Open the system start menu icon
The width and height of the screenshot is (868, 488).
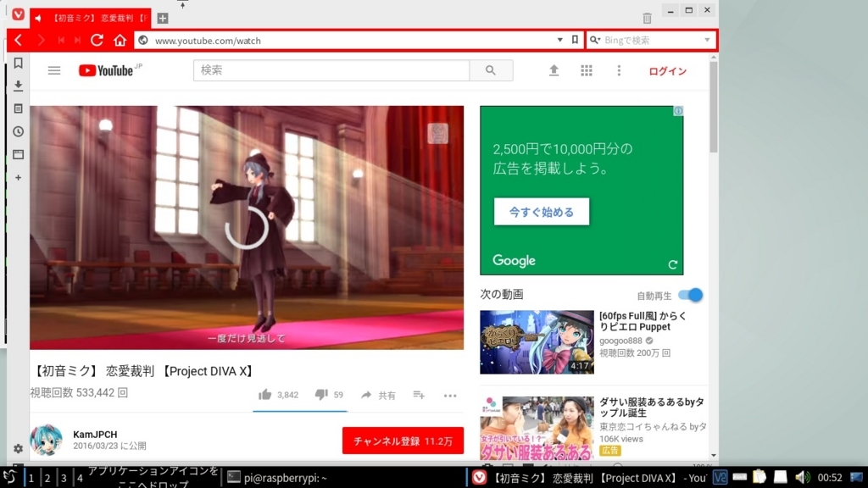coord(10,477)
